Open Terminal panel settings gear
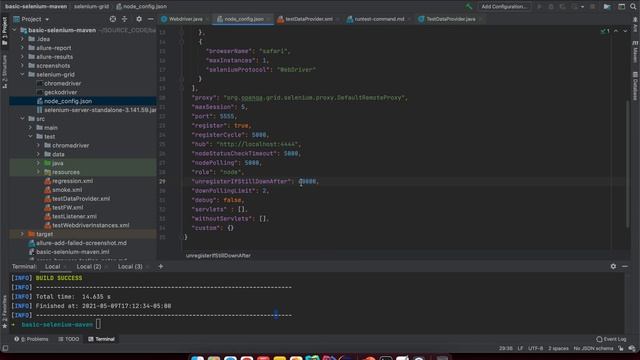Viewport: 640px width, 360px height. coord(613,266)
